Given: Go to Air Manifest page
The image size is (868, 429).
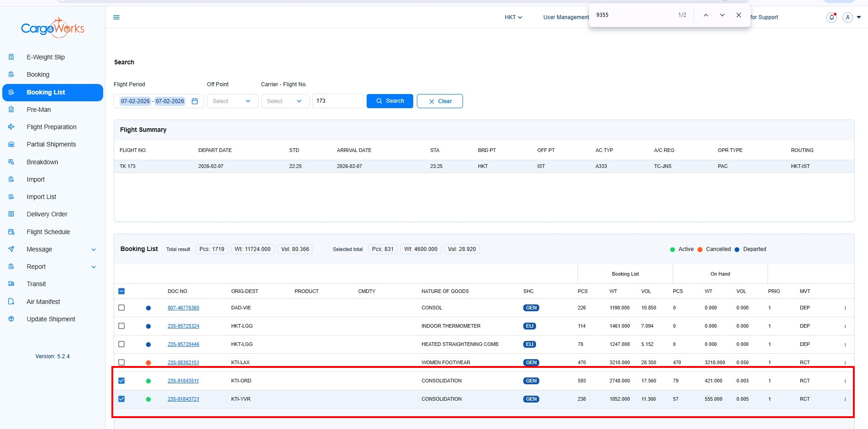Looking at the screenshot, I should pyautogui.click(x=43, y=302).
